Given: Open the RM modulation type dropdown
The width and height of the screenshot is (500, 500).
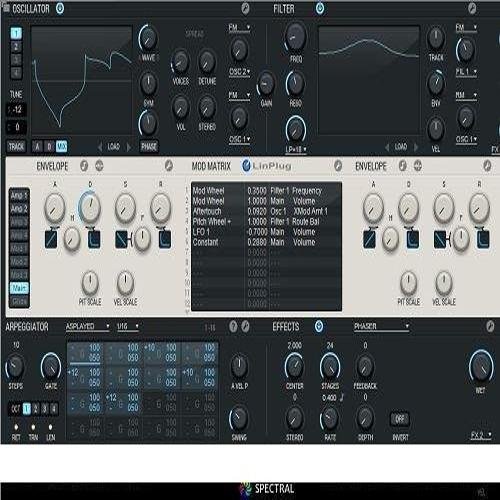Looking at the screenshot, I should click(x=466, y=95).
